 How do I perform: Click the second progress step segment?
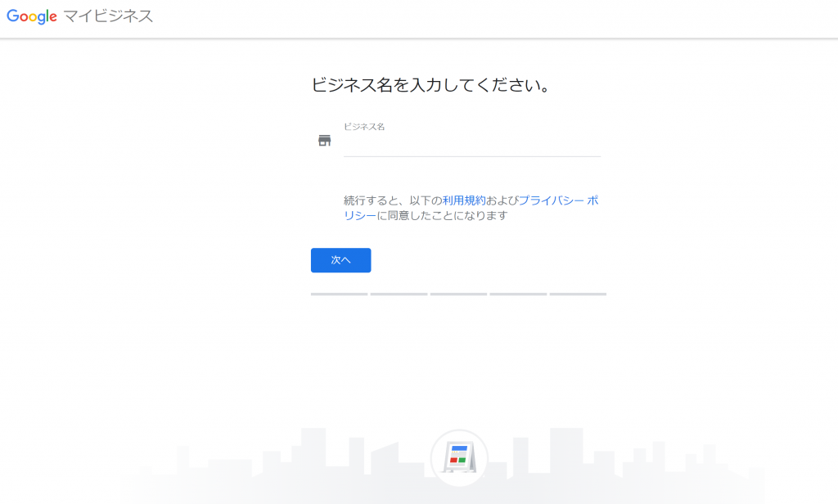399,294
